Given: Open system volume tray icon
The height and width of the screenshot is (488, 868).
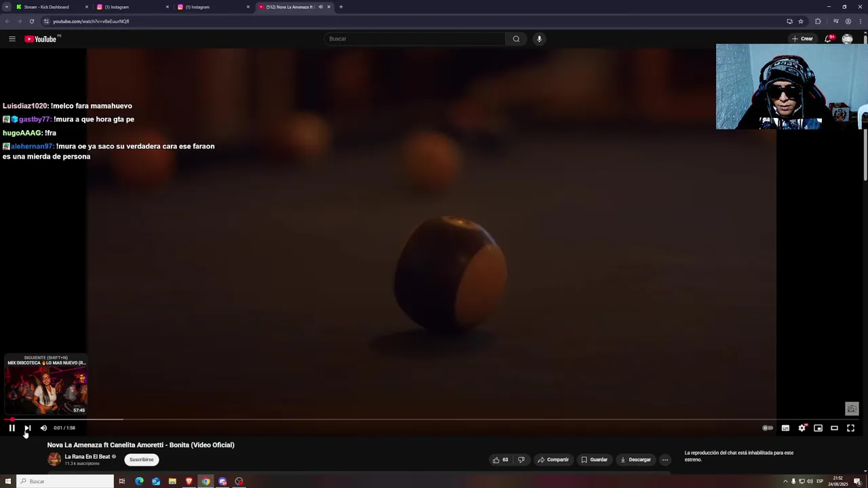Looking at the screenshot, I should point(810,481).
